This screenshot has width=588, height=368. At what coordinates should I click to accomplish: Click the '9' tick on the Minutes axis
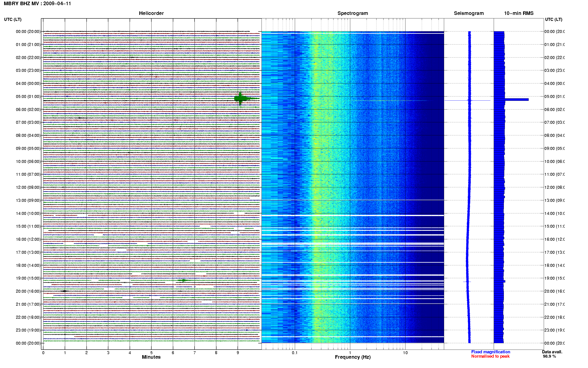238,353
